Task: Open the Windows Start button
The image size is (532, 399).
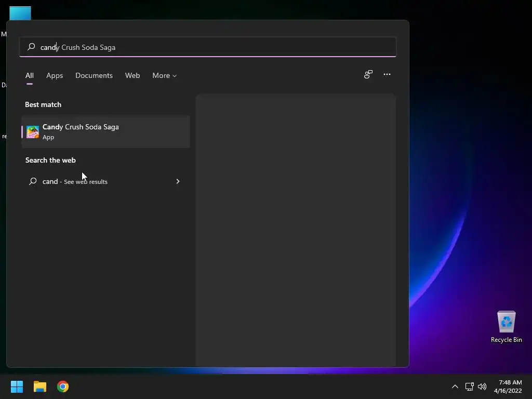Action: tap(17, 387)
